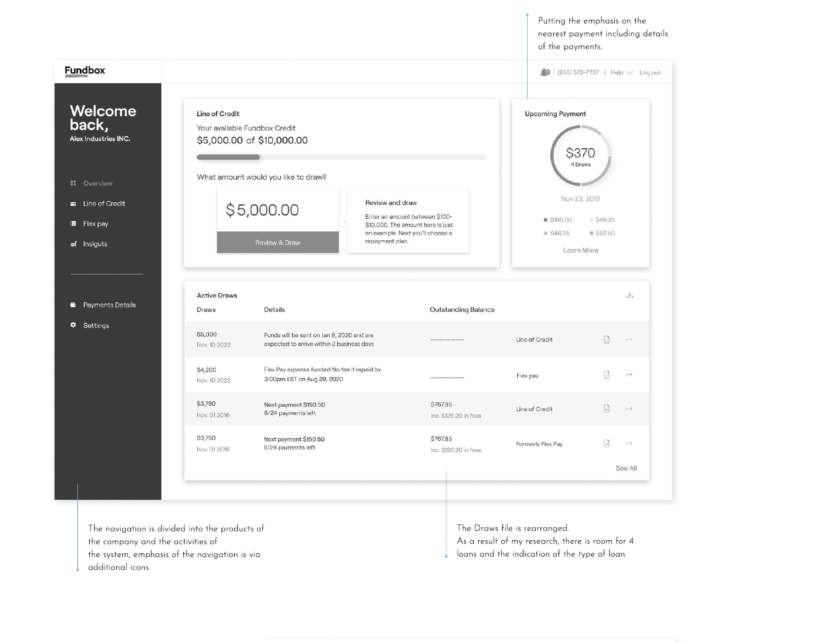Click 'Flex Pay expense funded No fee' detail
The width and height of the screenshot is (840, 642).
(x=322, y=374)
